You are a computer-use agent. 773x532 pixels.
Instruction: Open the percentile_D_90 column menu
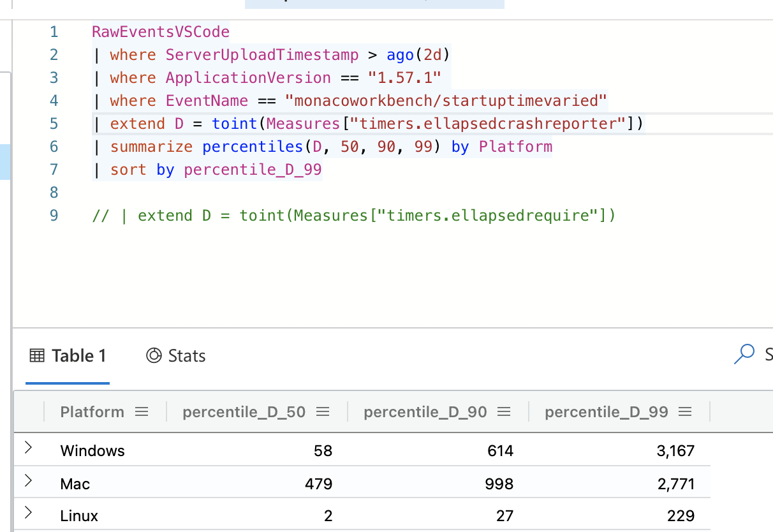[504, 411]
